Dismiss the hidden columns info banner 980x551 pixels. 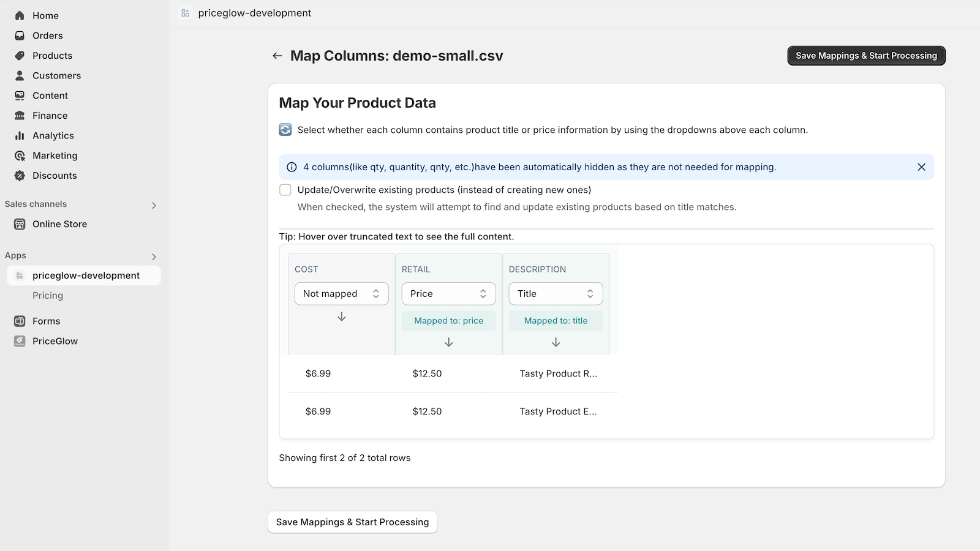coord(921,167)
